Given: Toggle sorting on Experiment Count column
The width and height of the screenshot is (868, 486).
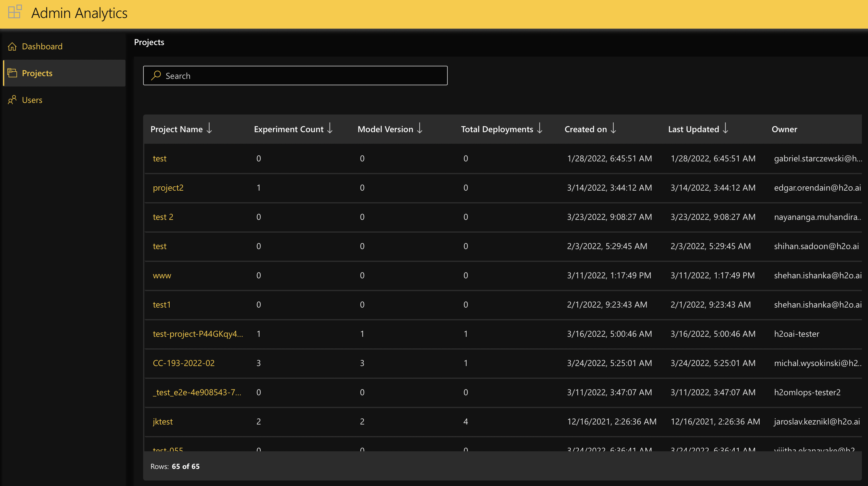Looking at the screenshot, I should tap(330, 129).
